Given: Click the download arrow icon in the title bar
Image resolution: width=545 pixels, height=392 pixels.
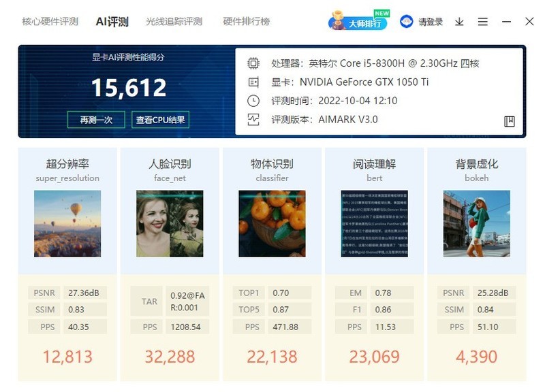Looking at the screenshot, I should point(459,21).
